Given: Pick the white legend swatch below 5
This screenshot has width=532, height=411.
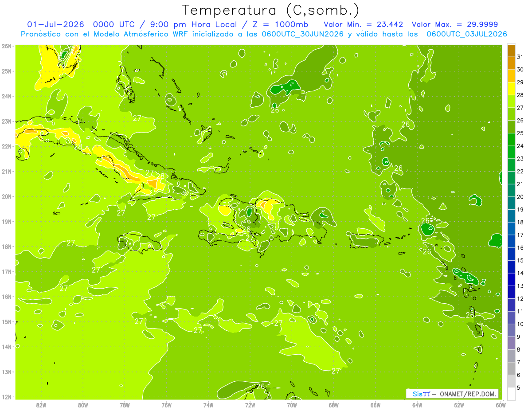Looking at the screenshot, I should pos(511,393).
